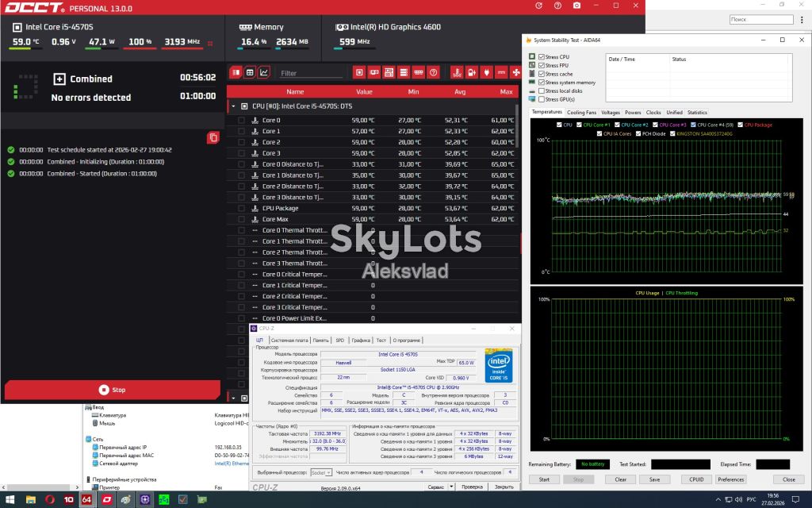This screenshot has width=812, height=508.
Task: Switch OCCT monitoring to table view icon
Action: 250,72
